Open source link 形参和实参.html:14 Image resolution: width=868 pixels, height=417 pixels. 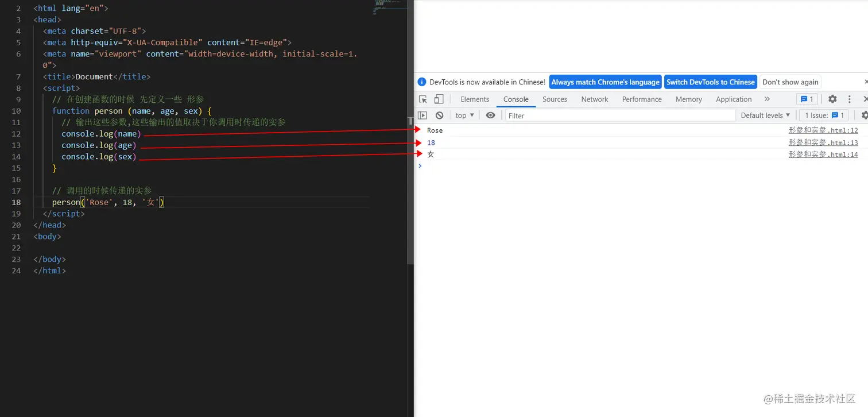pyautogui.click(x=823, y=155)
